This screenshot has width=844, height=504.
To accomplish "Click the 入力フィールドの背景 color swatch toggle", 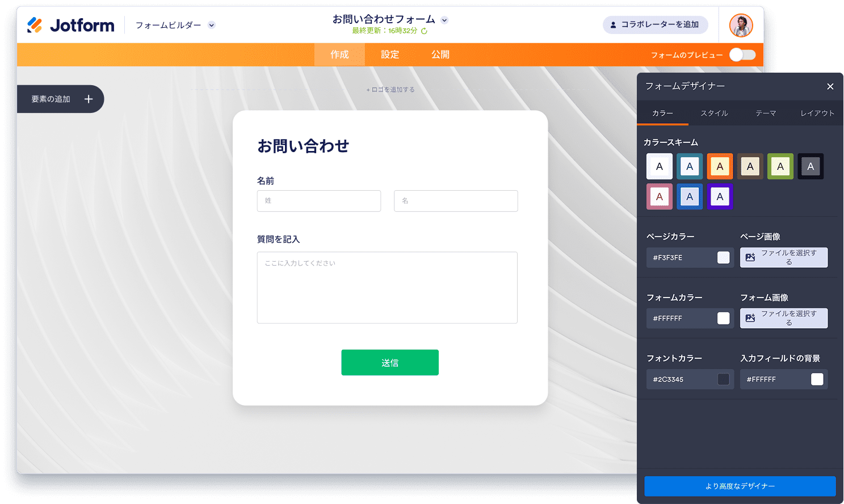I will tap(816, 379).
